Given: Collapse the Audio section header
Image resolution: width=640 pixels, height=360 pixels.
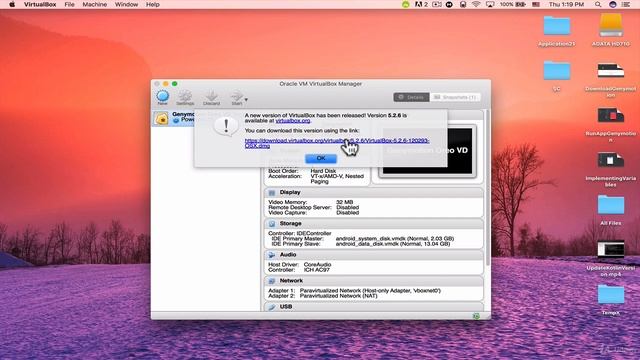Looking at the screenshot, I should 373,255.
